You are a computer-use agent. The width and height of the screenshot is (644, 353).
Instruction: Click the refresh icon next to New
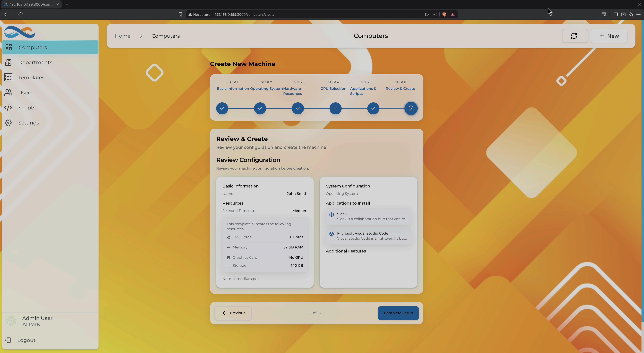[x=575, y=36]
